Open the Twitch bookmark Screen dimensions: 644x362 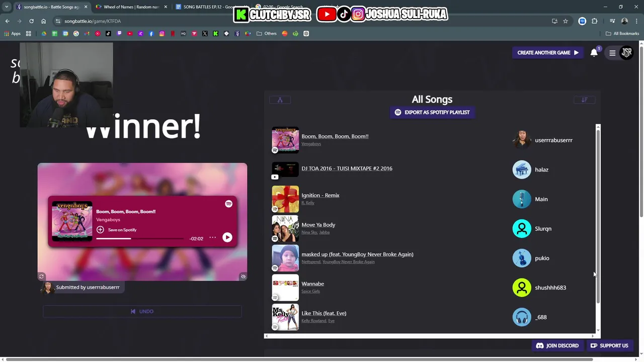pyautogui.click(x=119, y=34)
